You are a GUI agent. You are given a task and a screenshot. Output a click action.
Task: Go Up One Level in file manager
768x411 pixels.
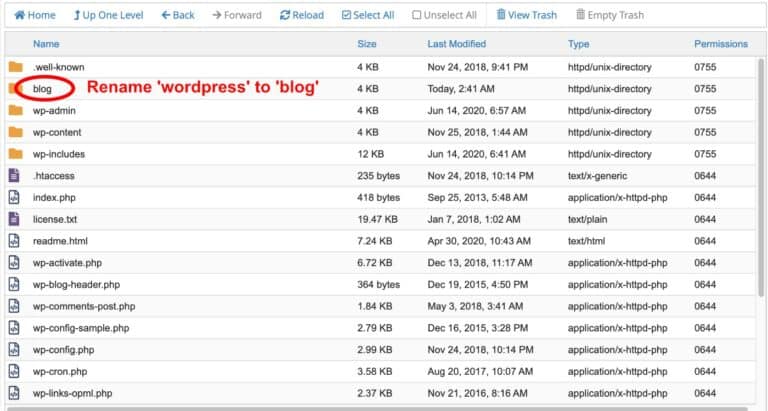point(108,15)
